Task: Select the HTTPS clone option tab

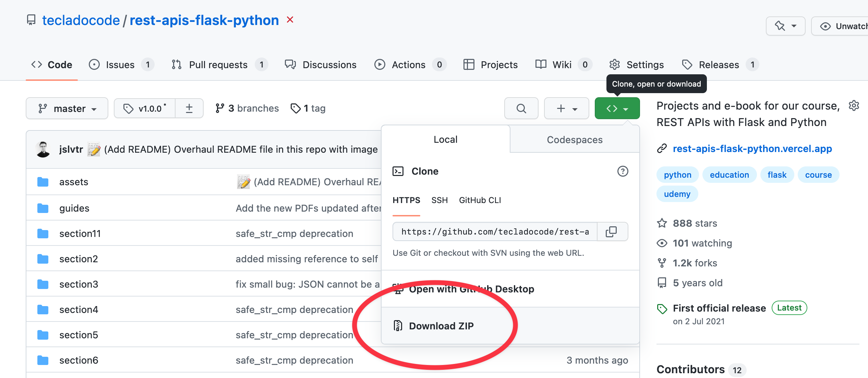Action: (x=407, y=200)
